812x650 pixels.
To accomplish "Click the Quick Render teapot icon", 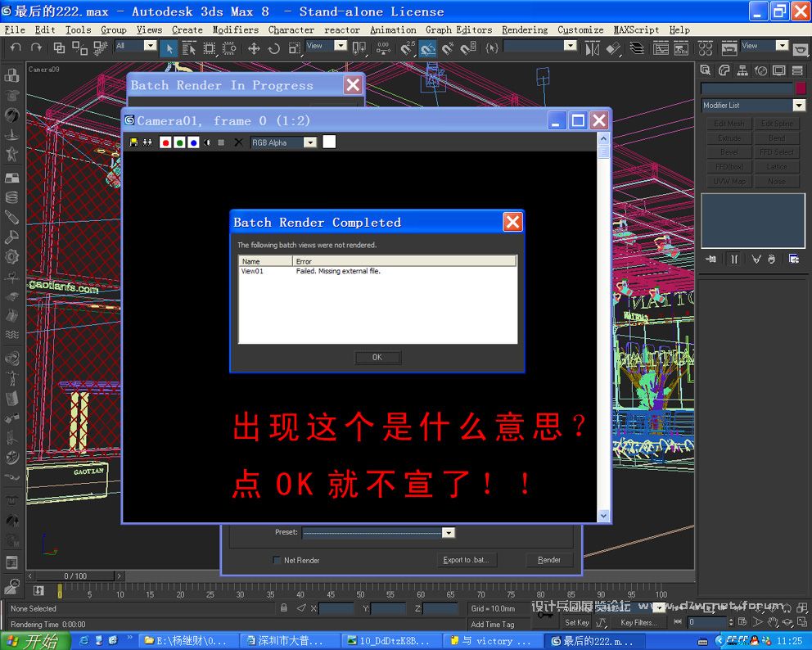I will pyautogui.click(x=800, y=48).
